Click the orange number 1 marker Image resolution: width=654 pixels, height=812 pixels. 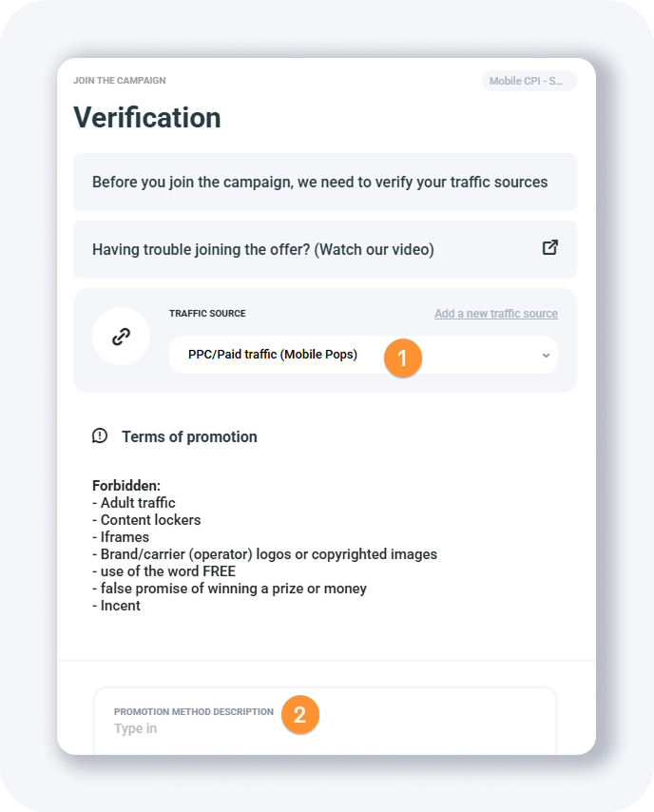(403, 358)
